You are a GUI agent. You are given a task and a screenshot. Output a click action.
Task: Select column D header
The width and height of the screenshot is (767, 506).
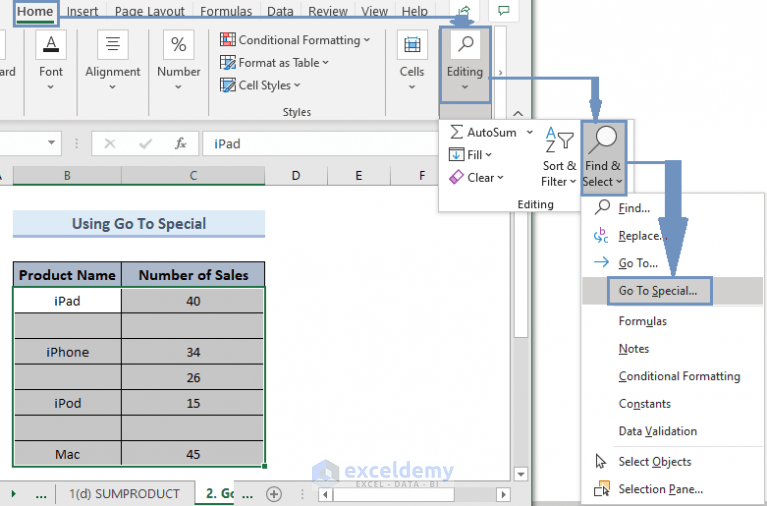[296, 176]
